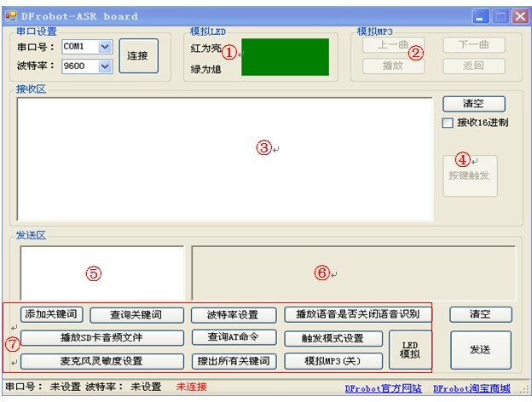Click the 红为亮 label
This screenshot has height=402, width=532.
pyautogui.click(x=205, y=49)
